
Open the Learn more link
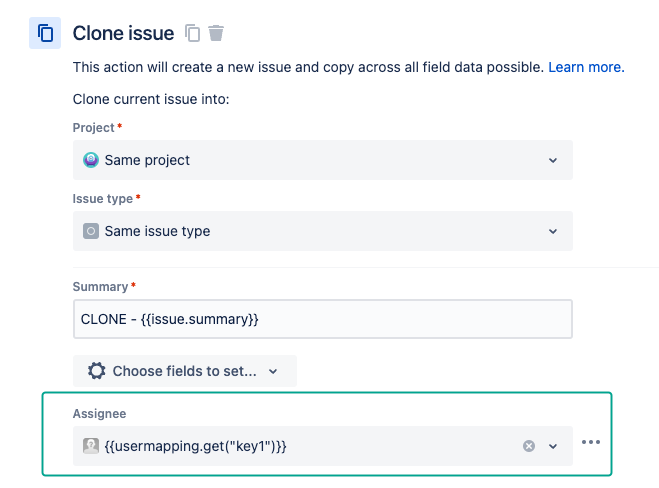[x=585, y=68]
